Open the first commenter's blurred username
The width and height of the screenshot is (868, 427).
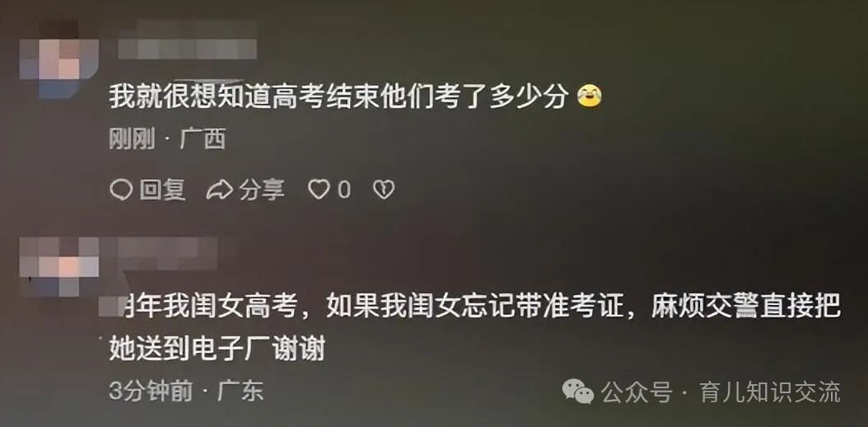pyautogui.click(x=187, y=40)
